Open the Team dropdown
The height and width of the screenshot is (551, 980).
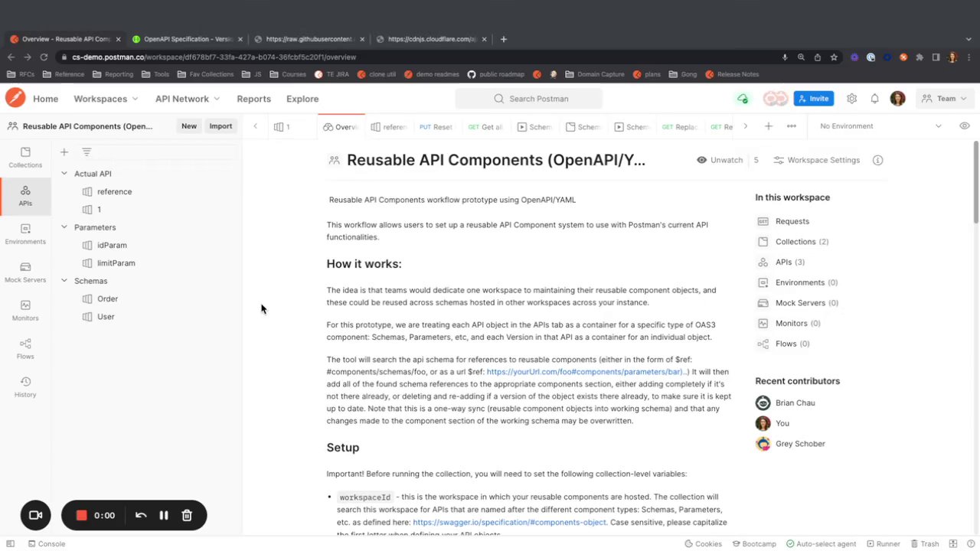click(943, 99)
